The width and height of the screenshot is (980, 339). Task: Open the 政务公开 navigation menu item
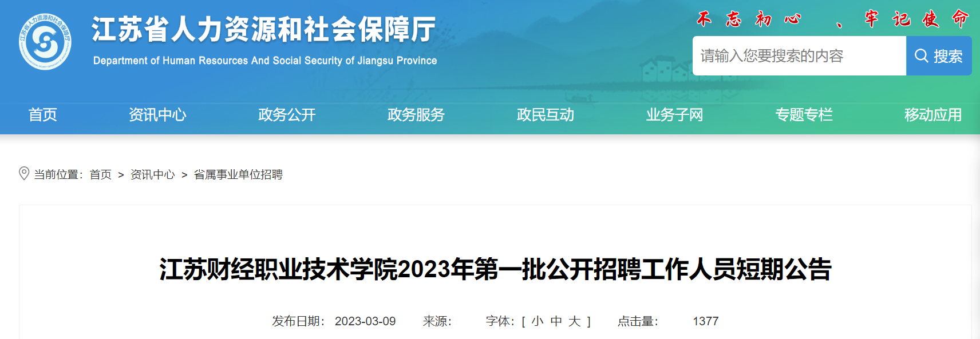pos(287,115)
